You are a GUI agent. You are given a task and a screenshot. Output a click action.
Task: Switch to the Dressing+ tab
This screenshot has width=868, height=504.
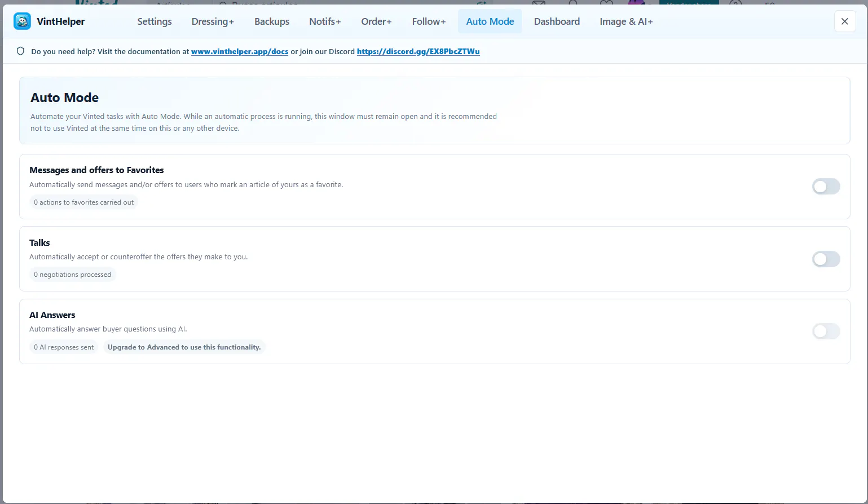(213, 21)
